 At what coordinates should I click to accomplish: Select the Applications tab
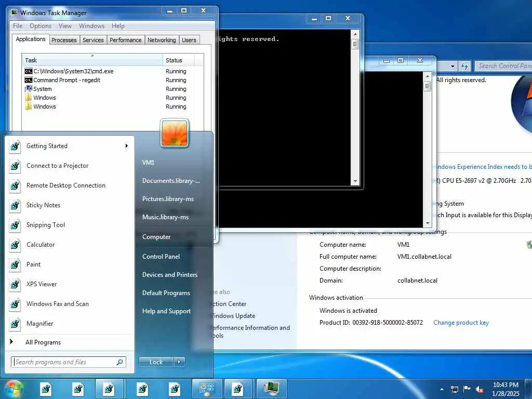(x=31, y=39)
